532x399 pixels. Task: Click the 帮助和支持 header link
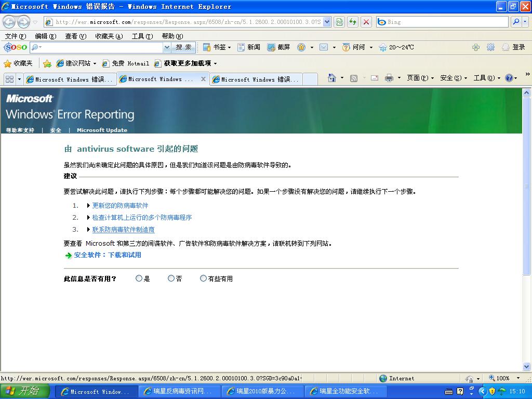[x=20, y=130]
